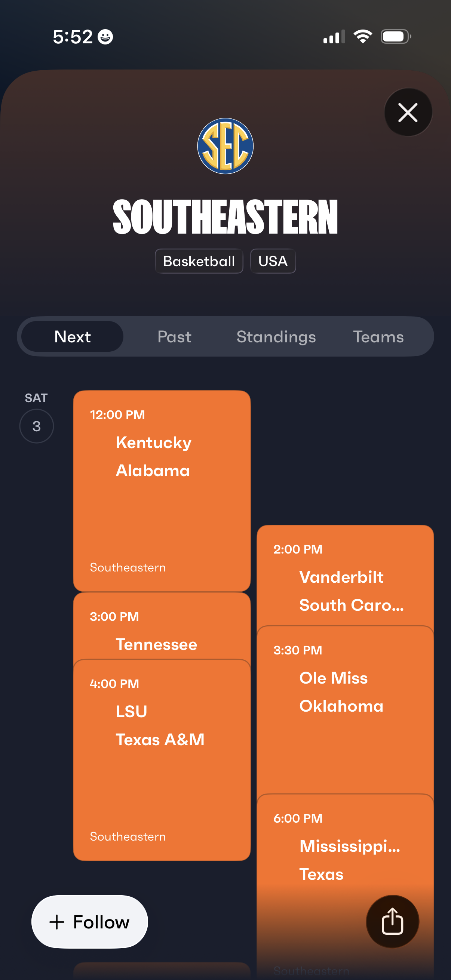
Task: Switch to the Past tab
Action: [174, 337]
